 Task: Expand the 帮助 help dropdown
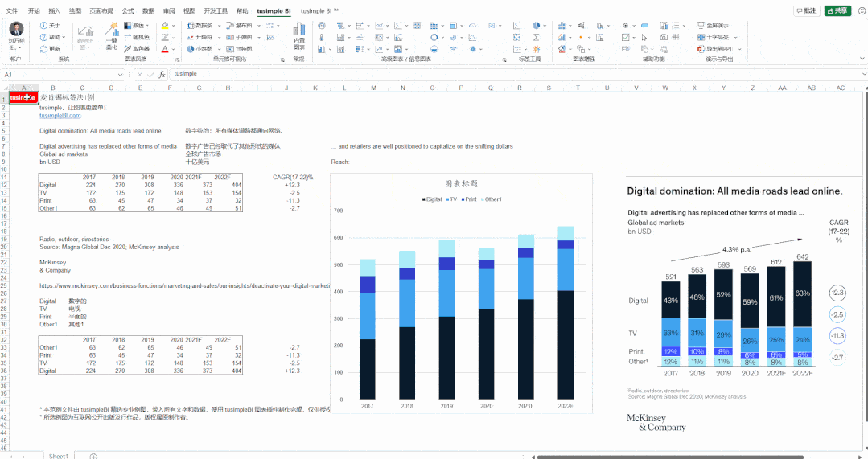[55, 37]
